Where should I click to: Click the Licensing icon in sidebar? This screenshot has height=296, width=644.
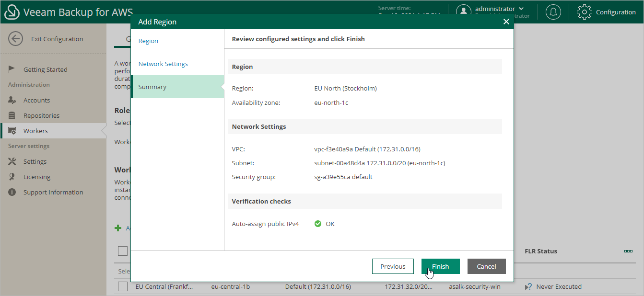click(x=12, y=177)
